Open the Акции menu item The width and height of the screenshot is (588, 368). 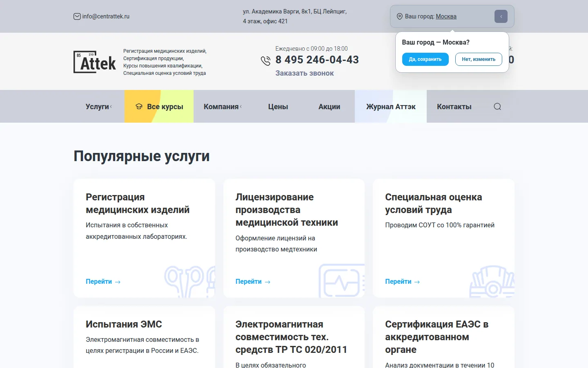tap(329, 107)
